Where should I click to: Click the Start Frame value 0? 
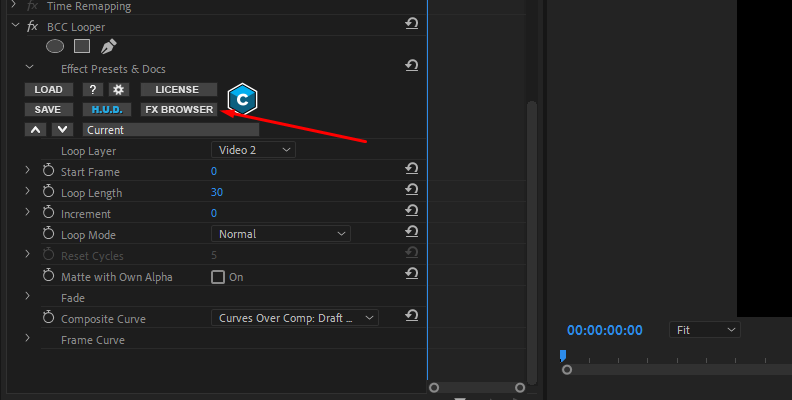[x=214, y=171]
